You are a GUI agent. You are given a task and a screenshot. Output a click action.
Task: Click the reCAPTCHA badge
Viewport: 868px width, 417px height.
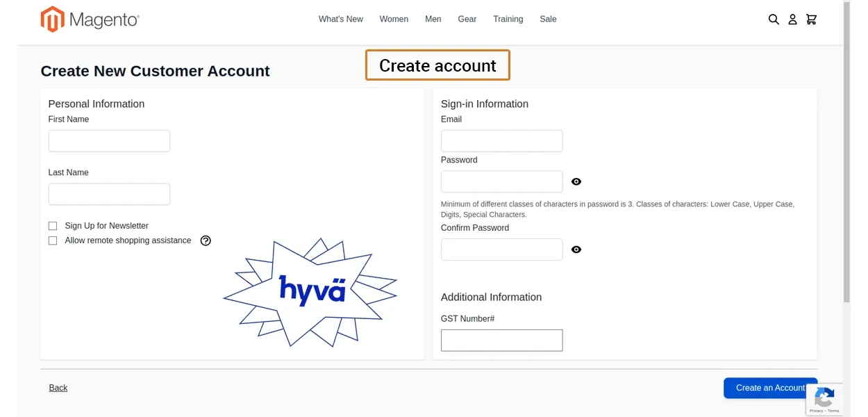point(824,400)
